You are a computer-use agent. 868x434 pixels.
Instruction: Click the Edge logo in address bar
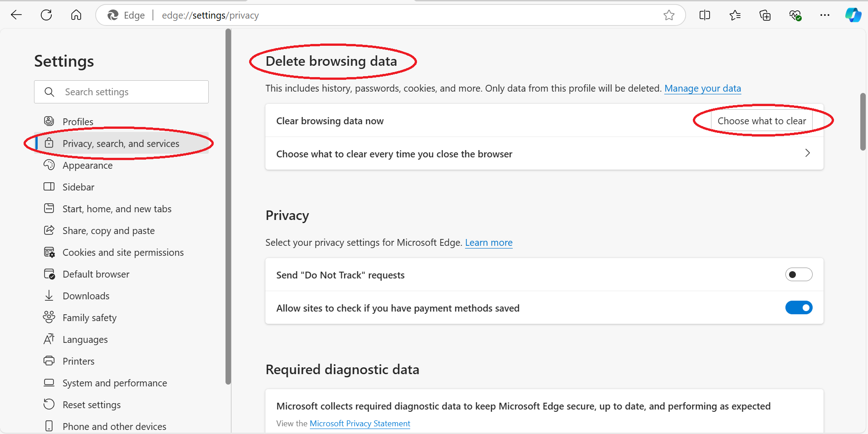click(x=113, y=15)
